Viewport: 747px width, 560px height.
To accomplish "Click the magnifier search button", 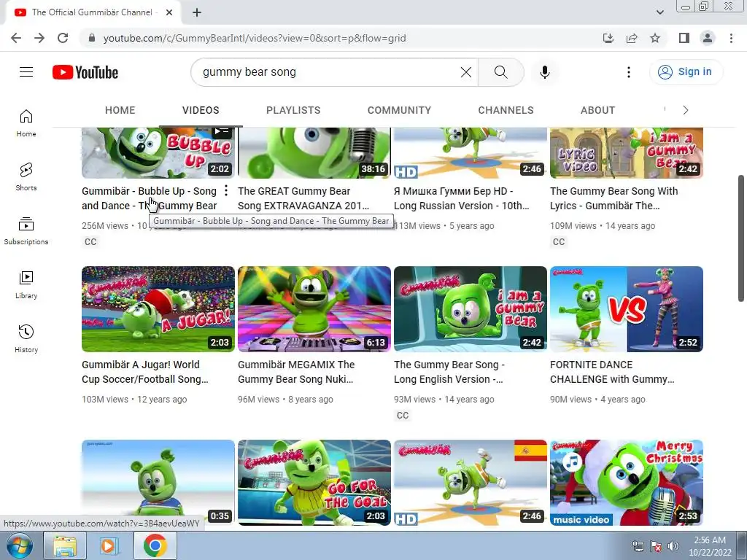I will (x=500, y=72).
